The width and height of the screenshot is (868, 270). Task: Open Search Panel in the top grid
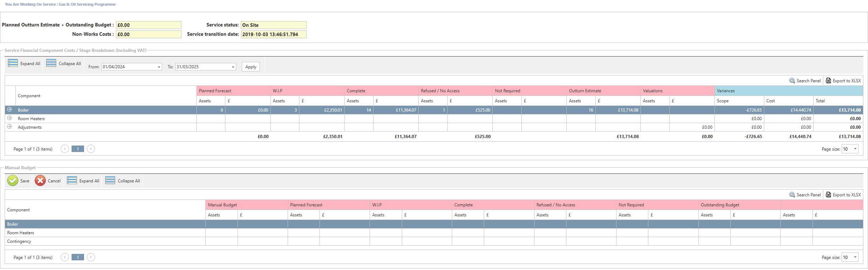(805, 81)
